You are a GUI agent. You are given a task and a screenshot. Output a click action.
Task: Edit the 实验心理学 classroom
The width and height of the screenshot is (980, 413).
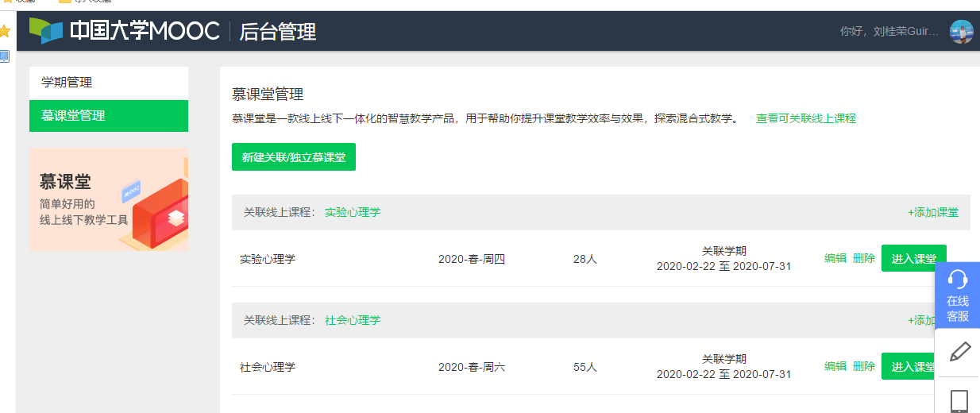click(835, 258)
